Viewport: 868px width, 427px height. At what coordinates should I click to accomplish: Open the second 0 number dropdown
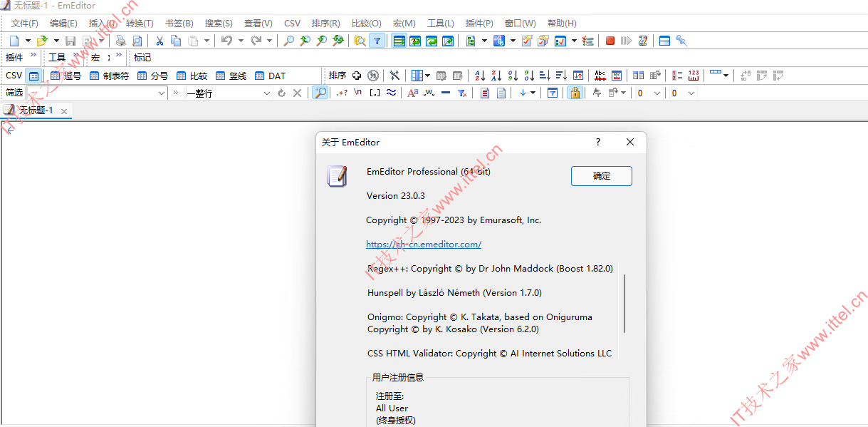tap(691, 93)
